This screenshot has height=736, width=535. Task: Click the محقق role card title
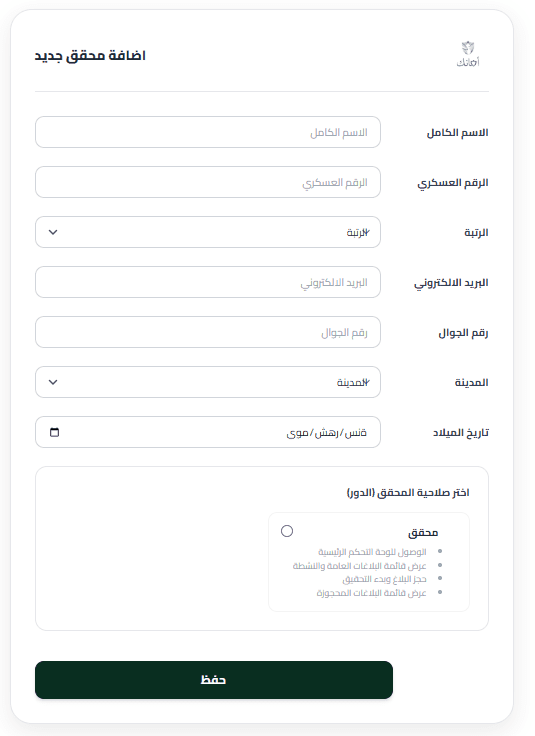pos(423,532)
